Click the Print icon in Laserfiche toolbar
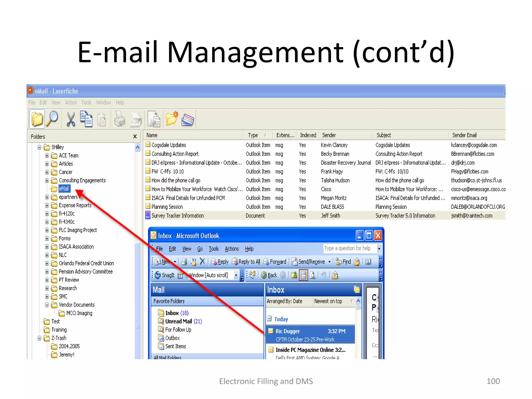This screenshot has height=399, width=532. pyautogui.click(x=119, y=119)
